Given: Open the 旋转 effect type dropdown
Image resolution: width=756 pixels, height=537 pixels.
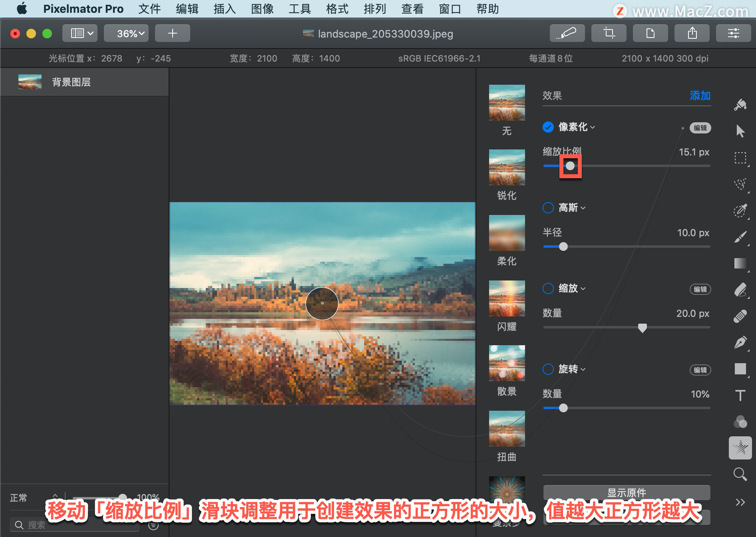Looking at the screenshot, I should 572,369.
